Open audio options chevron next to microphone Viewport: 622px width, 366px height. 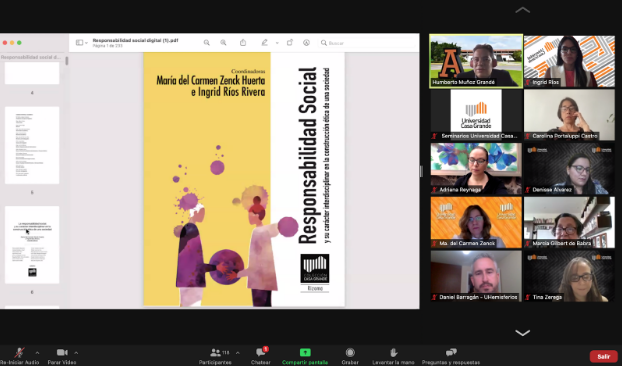coord(37,353)
